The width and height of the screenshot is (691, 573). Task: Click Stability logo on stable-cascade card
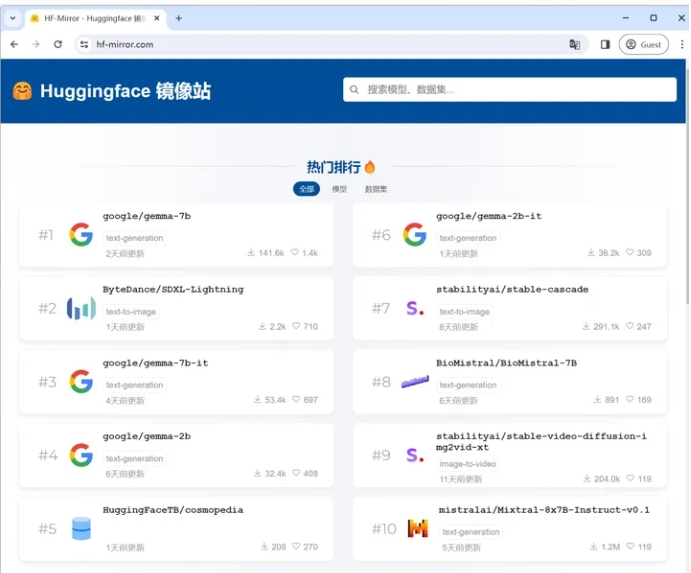[x=415, y=308]
